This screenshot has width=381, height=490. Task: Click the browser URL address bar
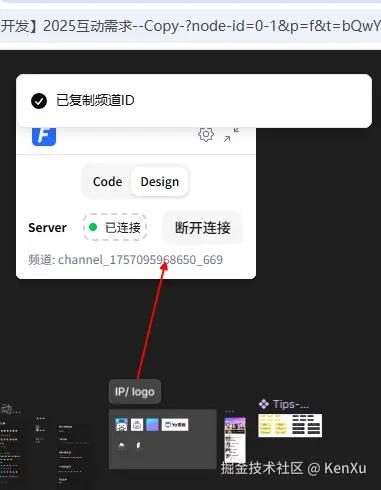click(190, 26)
